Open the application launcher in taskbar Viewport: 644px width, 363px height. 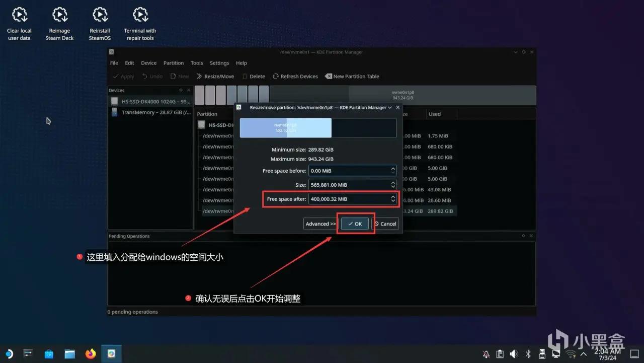coord(9,354)
